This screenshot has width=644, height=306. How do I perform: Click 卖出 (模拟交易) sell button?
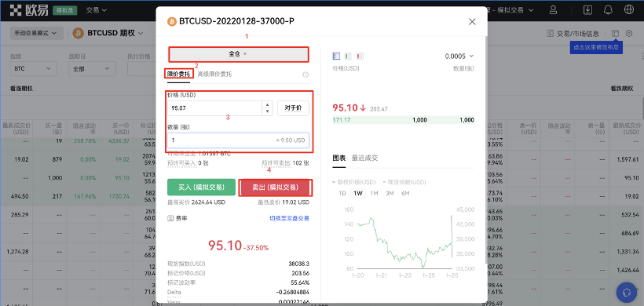pyautogui.click(x=275, y=188)
